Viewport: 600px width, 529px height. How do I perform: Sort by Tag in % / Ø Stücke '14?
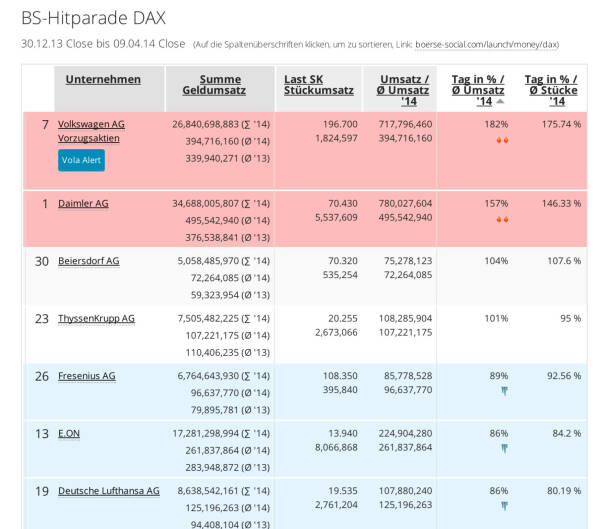pos(549,89)
